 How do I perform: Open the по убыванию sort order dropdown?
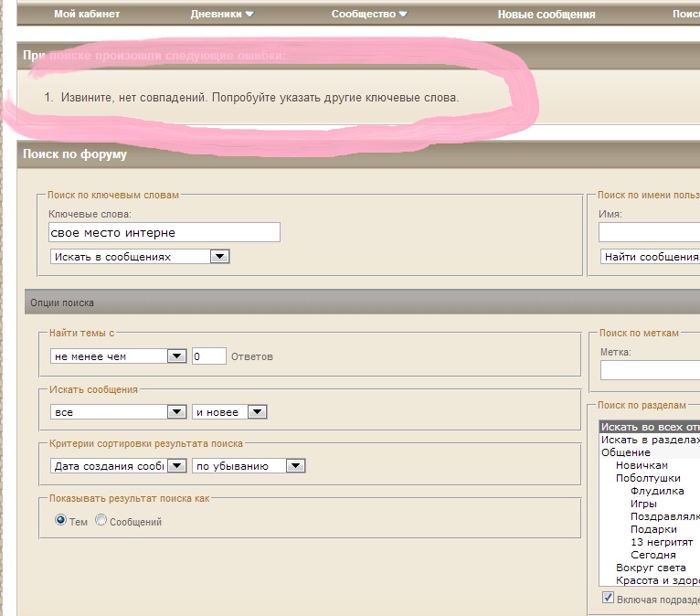(295, 466)
